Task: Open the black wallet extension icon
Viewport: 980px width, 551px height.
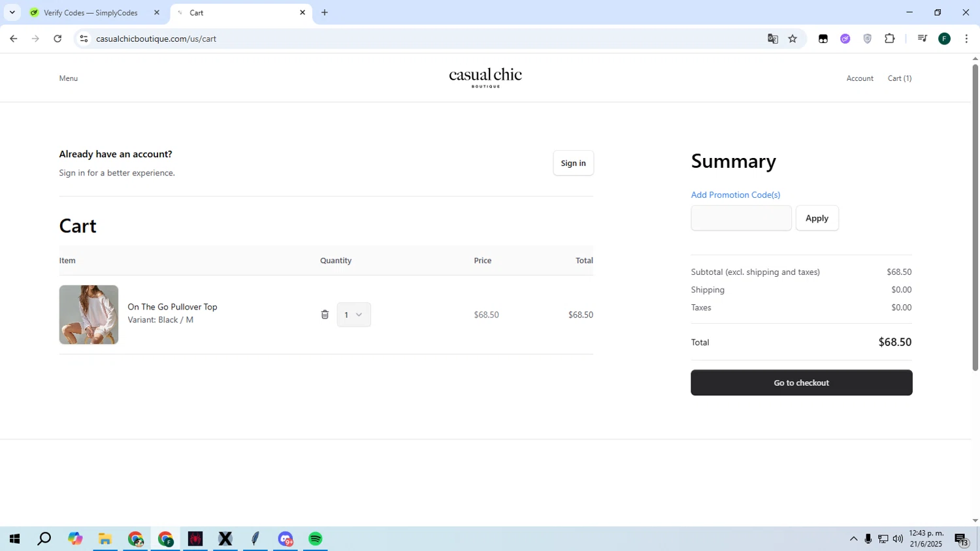Action: (823, 39)
